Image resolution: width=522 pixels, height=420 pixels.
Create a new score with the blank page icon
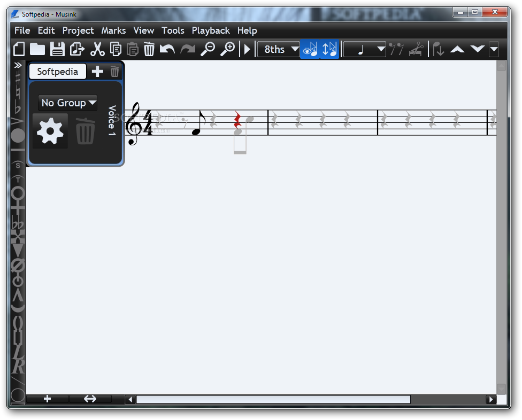pyautogui.click(x=19, y=49)
